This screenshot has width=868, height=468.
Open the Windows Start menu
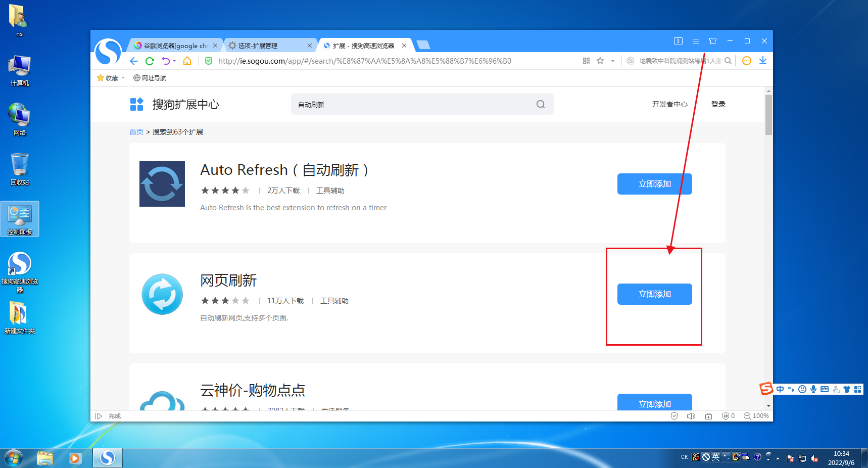click(14, 458)
